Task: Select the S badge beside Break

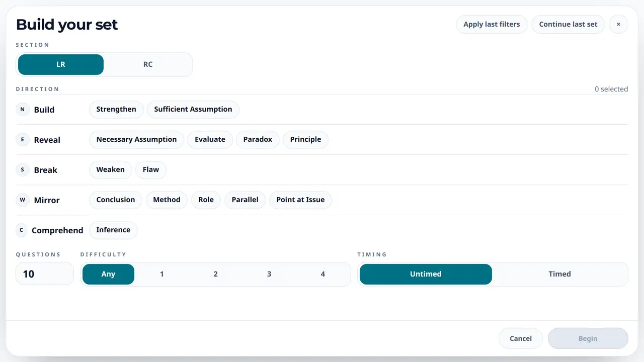Action: [22, 169]
